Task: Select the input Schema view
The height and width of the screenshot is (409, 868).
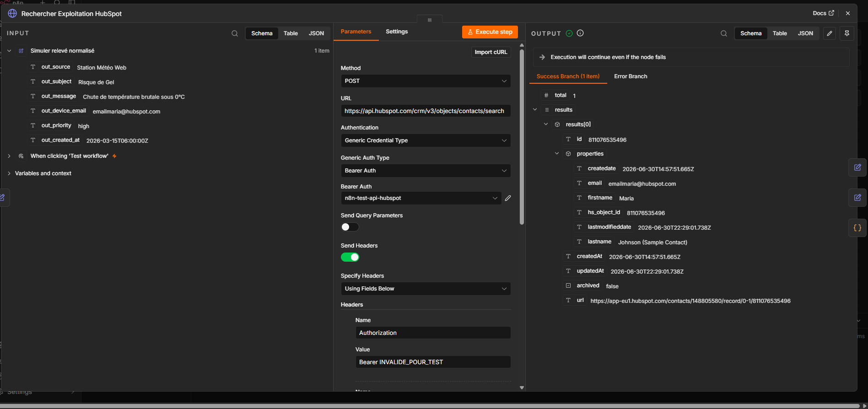Action: pos(262,33)
